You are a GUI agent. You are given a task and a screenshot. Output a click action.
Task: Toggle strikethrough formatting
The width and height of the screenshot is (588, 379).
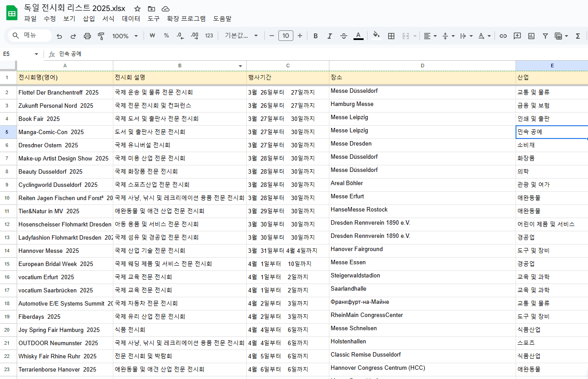[x=344, y=36]
